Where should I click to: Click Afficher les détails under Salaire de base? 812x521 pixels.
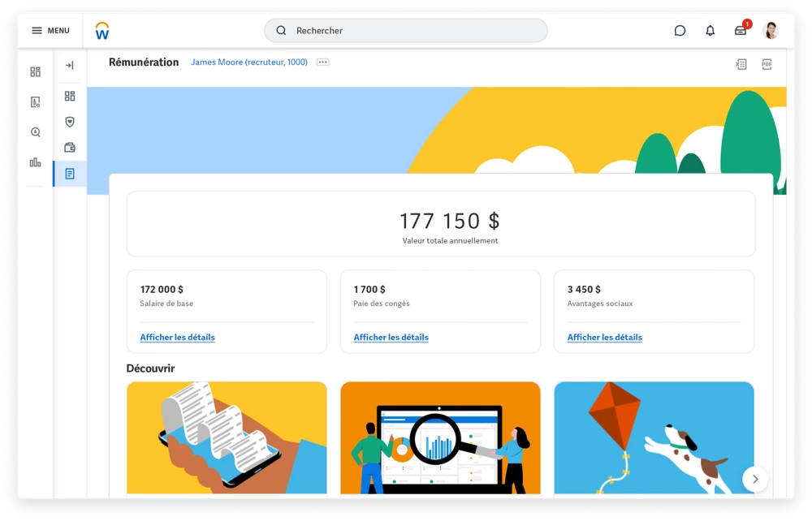[x=177, y=338]
